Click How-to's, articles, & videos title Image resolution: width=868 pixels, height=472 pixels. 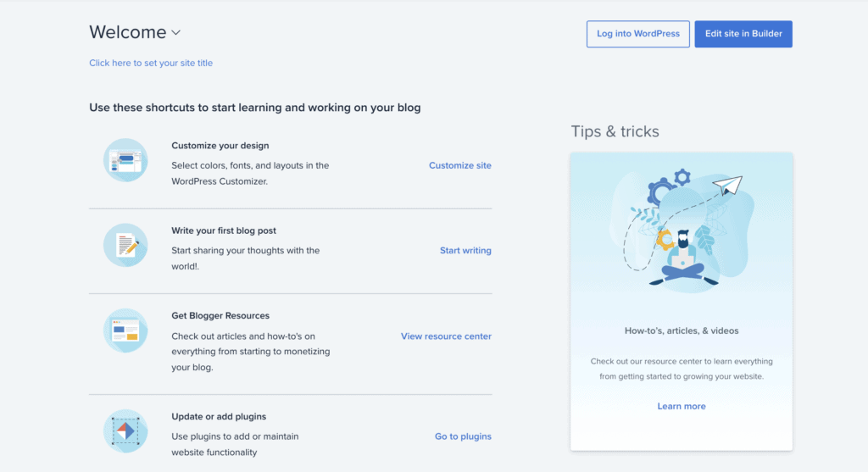point(682,330)
